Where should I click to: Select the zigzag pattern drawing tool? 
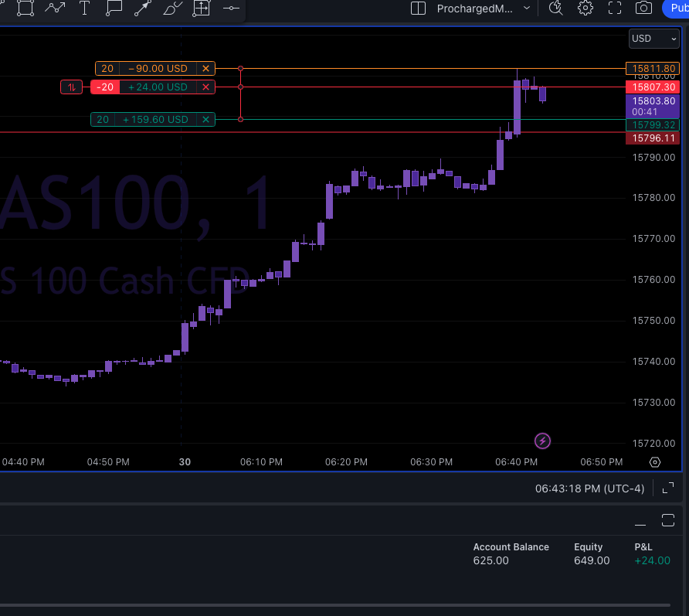pyautogui.click(x=55, y=9)
